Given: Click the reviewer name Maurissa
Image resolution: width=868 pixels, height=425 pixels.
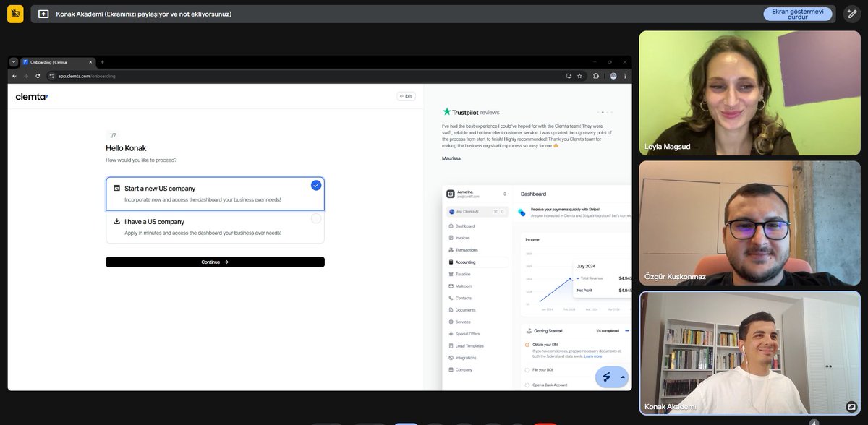Looking at the screenshot, I should coord(451,158).
